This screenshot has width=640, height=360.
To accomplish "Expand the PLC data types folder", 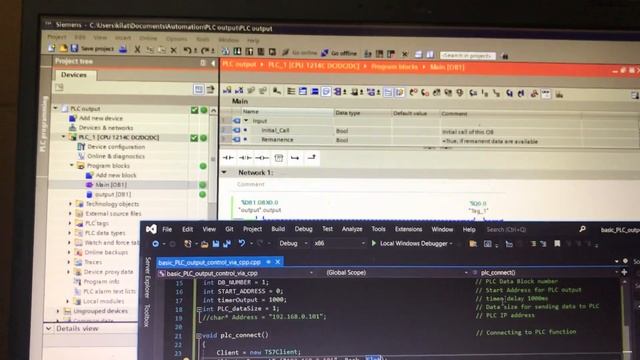I will (69, 233).
